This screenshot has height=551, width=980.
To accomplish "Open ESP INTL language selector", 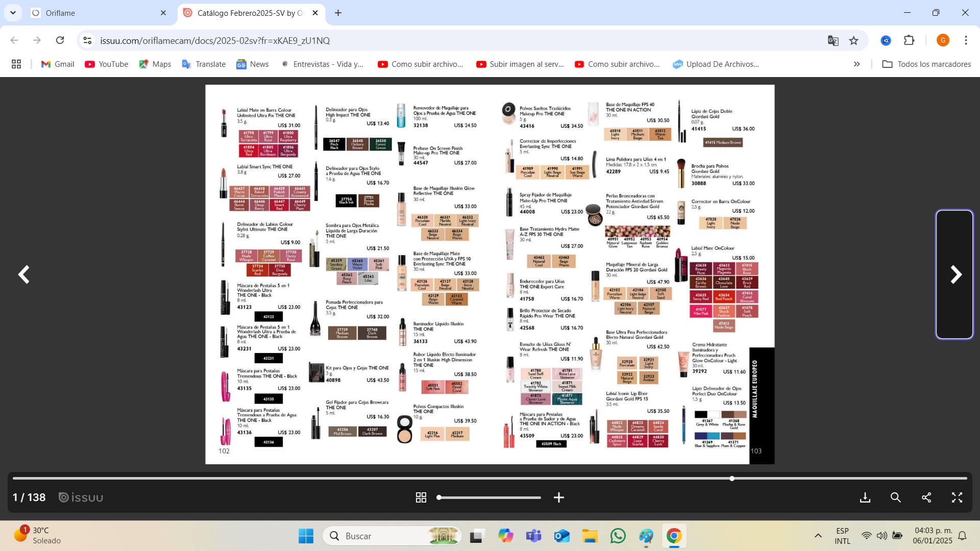I will tap(842, 536).
